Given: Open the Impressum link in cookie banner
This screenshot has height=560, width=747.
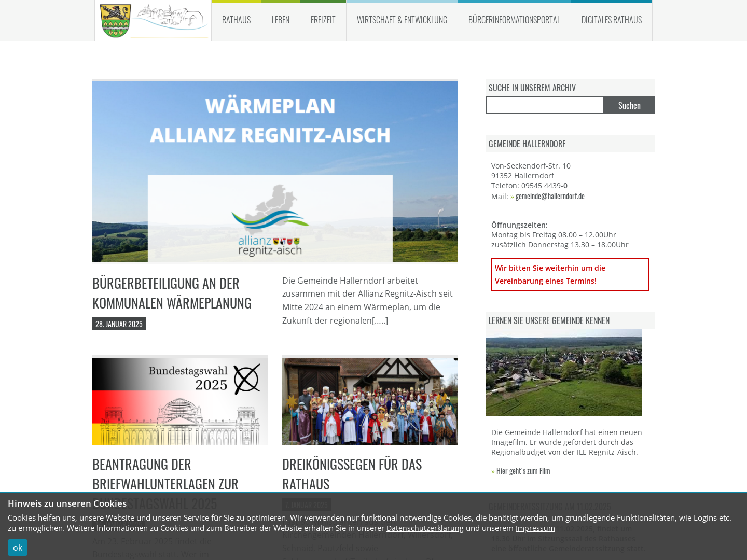Looking at the screenshot, I should (x=535, y=528).
